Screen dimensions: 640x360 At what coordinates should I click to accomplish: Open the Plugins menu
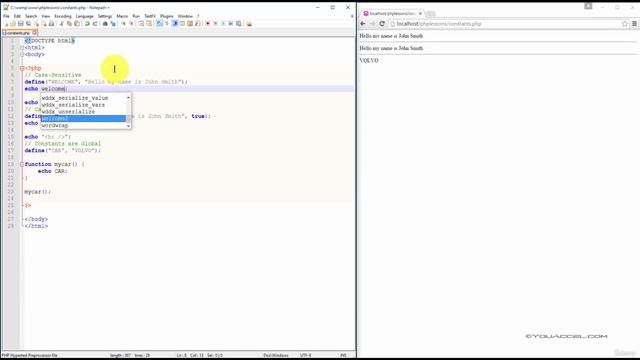point(167,16)
